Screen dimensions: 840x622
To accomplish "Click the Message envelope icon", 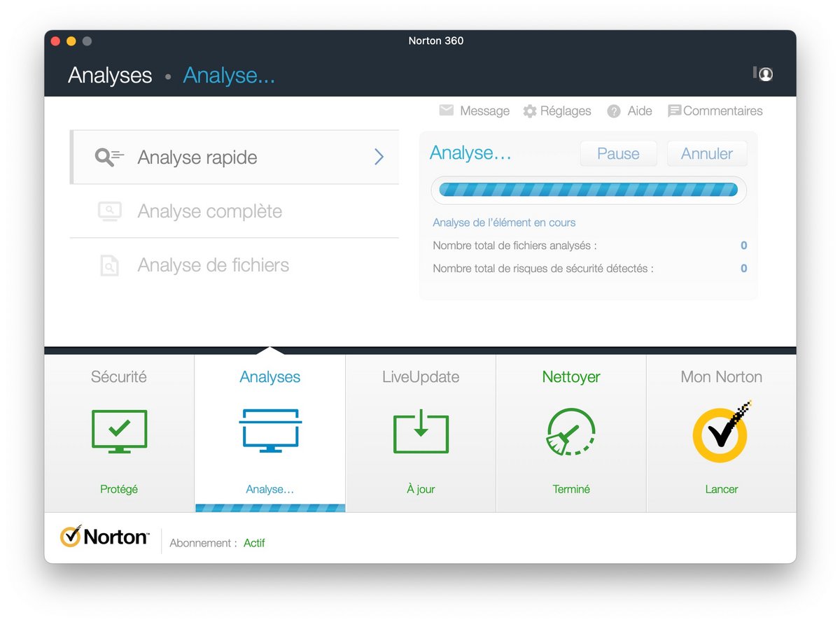I will [x=447, y=111].
